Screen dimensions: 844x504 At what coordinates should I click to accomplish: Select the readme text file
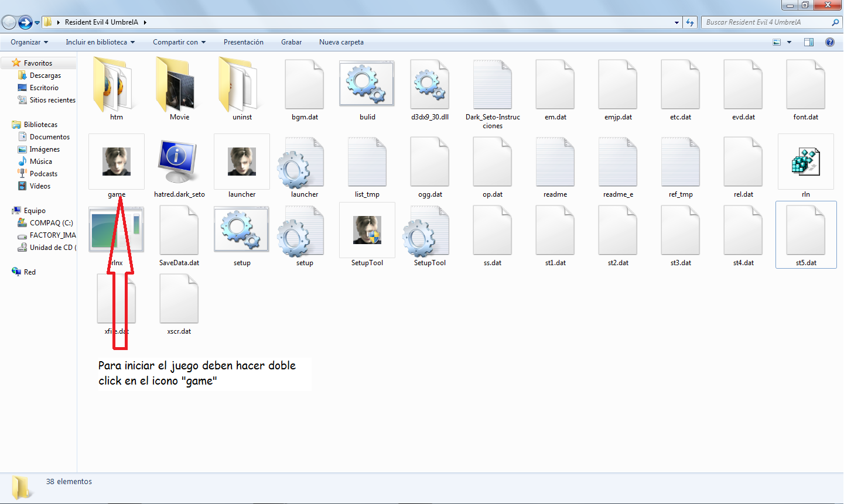(555, 166)
